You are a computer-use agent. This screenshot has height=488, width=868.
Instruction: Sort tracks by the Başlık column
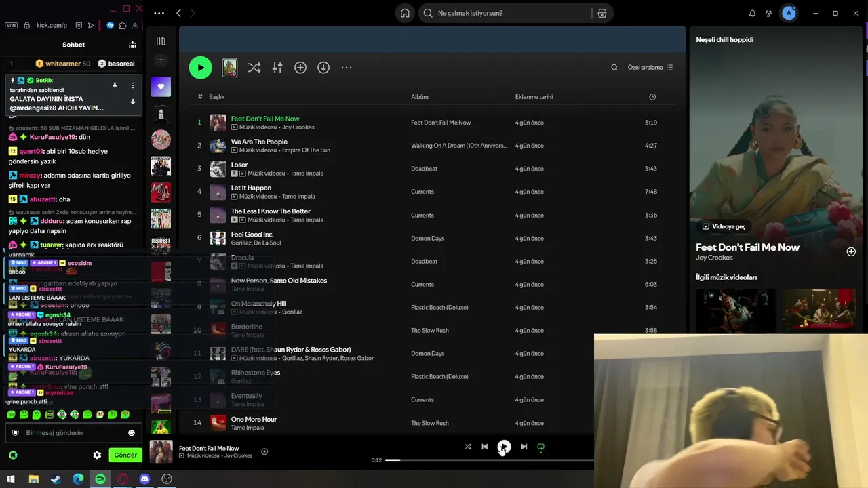[216, 97]
